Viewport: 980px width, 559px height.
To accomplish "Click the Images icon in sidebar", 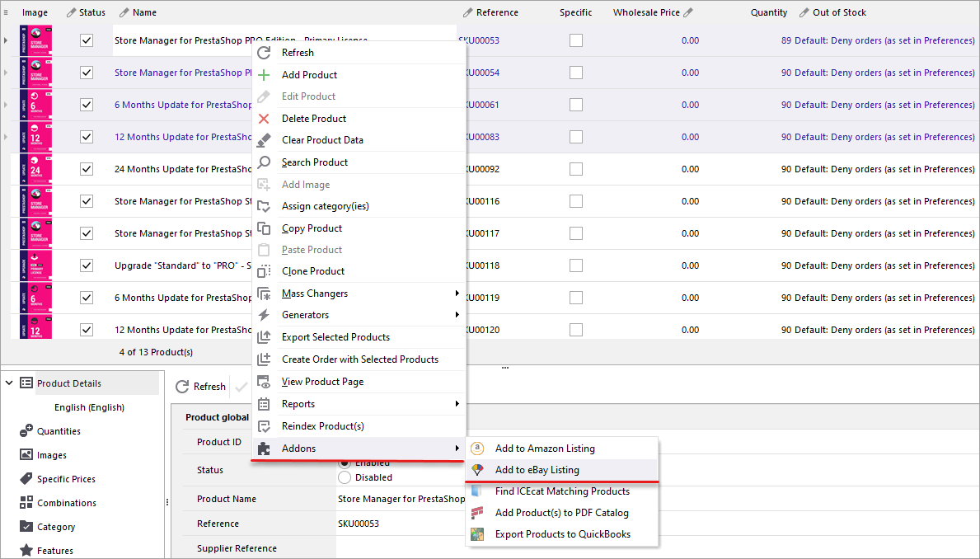I will coord(26,454).
